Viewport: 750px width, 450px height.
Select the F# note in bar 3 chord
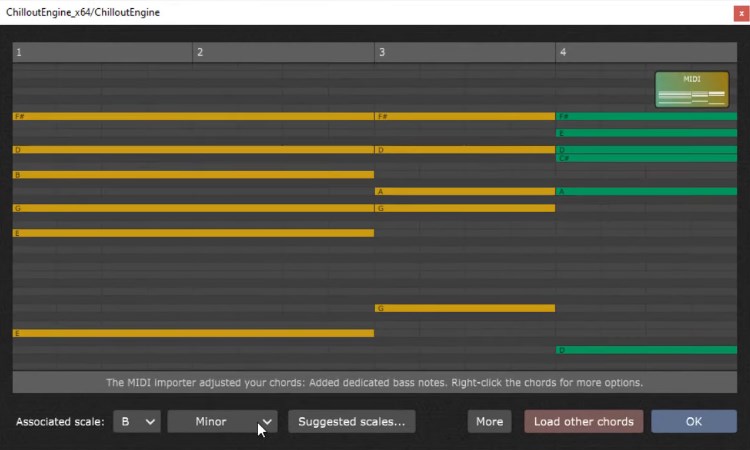point(465,116)
